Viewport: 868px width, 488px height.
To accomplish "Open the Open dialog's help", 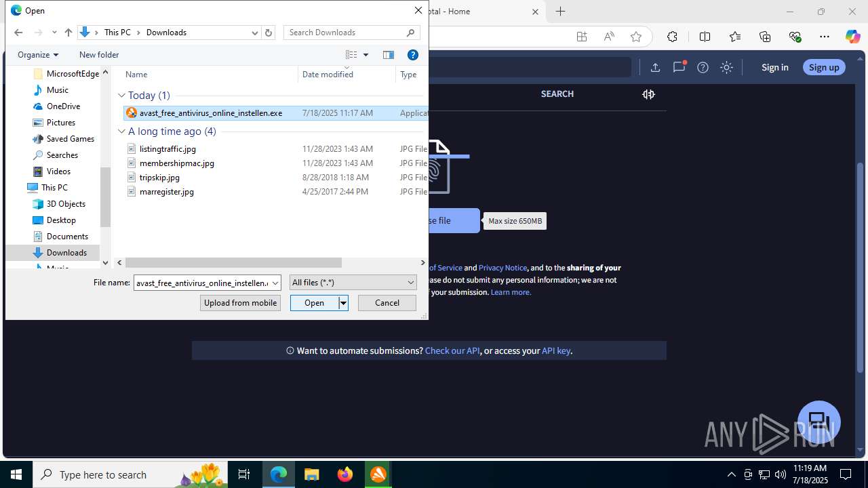I will (412, 55).
